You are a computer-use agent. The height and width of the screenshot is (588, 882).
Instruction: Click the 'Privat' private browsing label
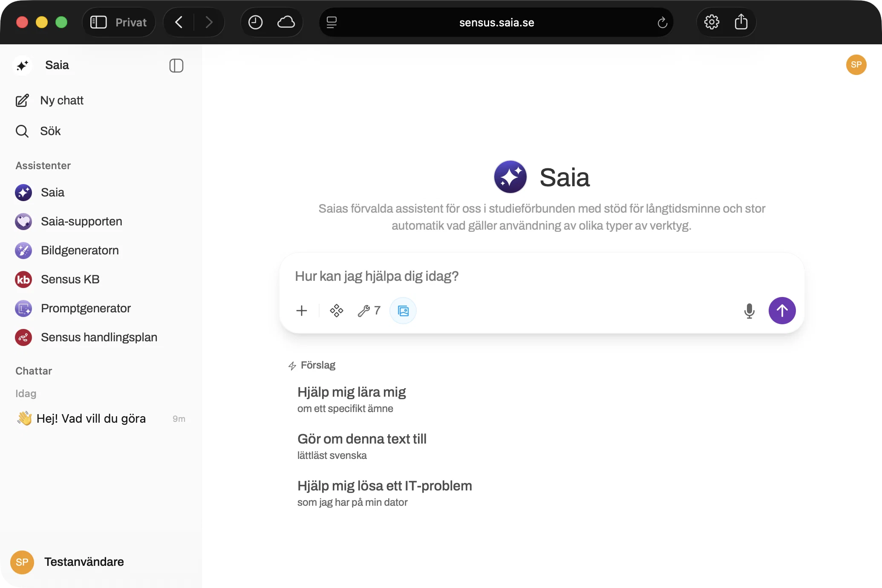(x=131, y=22)
